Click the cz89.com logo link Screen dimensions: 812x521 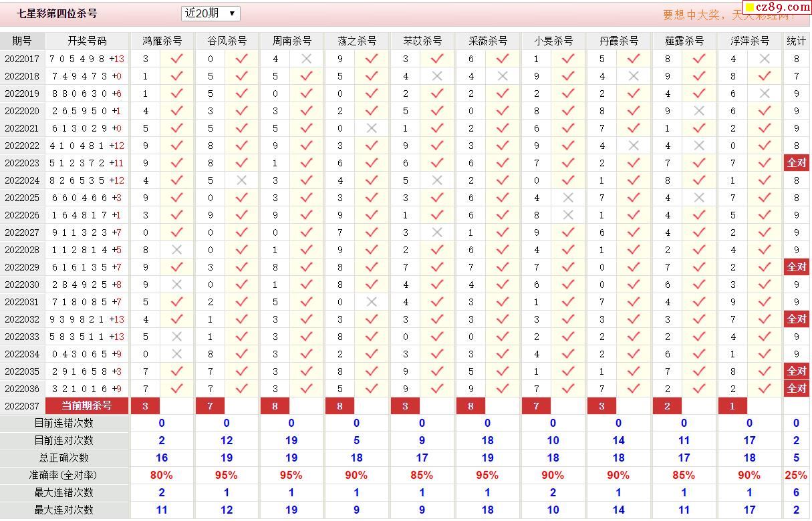[777, 7]
